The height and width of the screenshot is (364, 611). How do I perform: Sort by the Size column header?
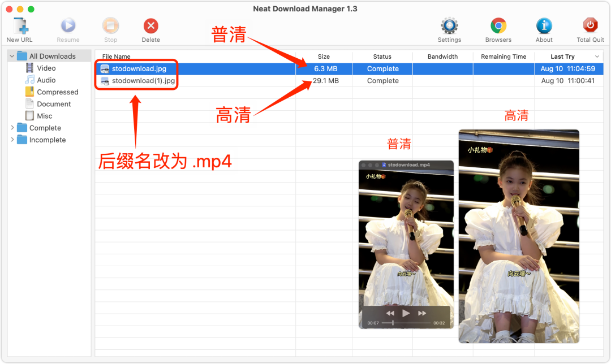pos(324,57)
